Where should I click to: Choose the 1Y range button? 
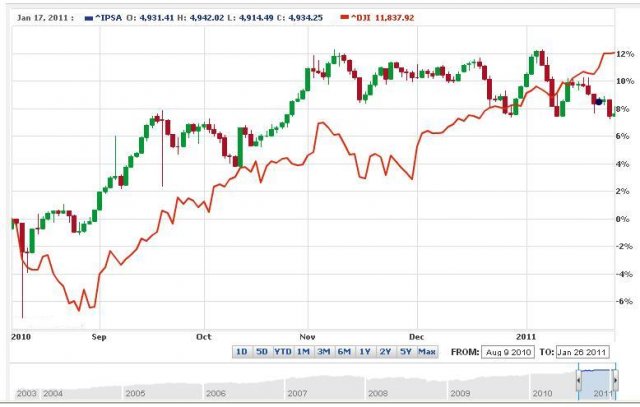(x=365, y=352)
